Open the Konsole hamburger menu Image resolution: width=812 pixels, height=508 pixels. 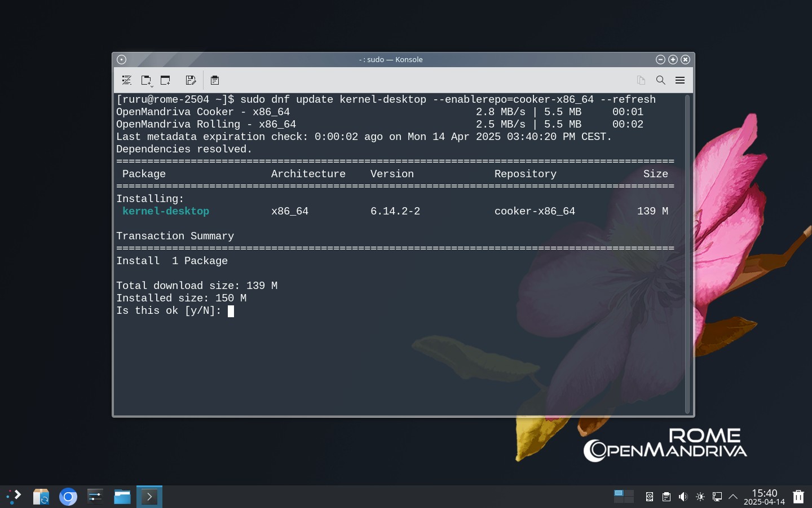[680, 80]
